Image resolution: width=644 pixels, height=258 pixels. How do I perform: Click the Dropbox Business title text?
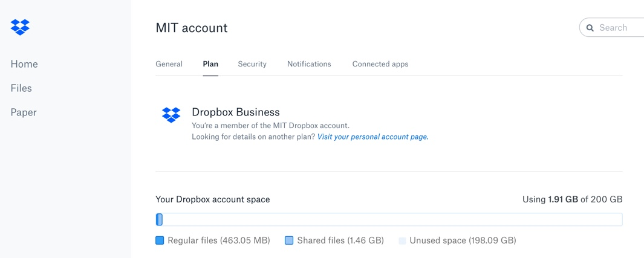(x=236, y=112)
